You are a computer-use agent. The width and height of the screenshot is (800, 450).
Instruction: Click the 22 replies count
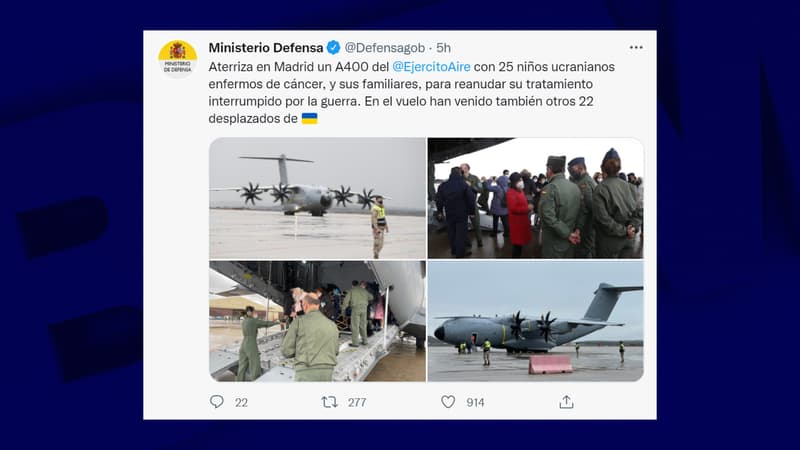point(241,403)
